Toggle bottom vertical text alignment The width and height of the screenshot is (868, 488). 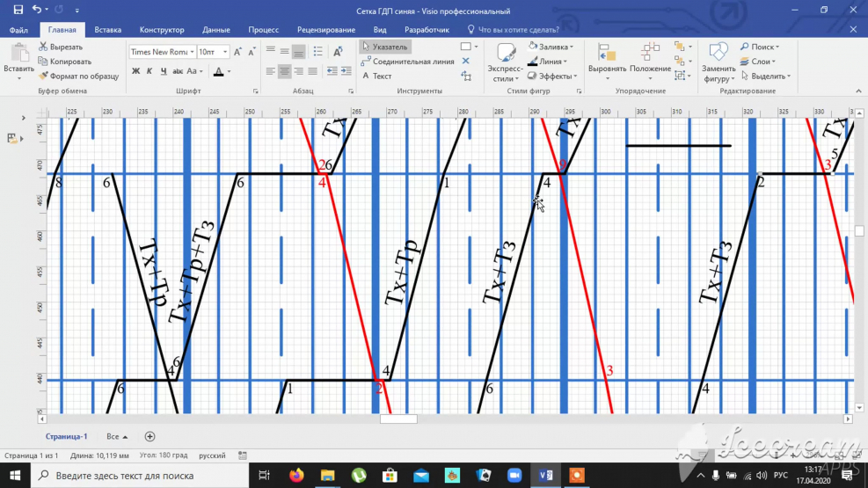click(298, 52)
